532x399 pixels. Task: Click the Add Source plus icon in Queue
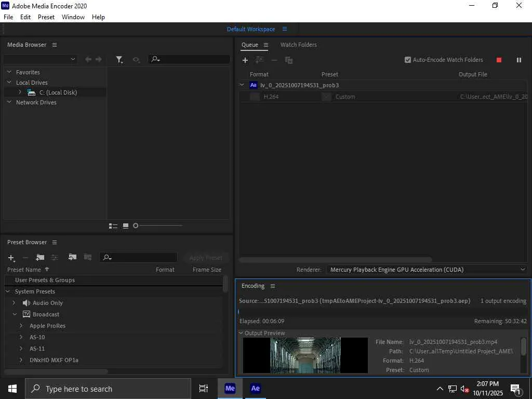coord(245,60)
